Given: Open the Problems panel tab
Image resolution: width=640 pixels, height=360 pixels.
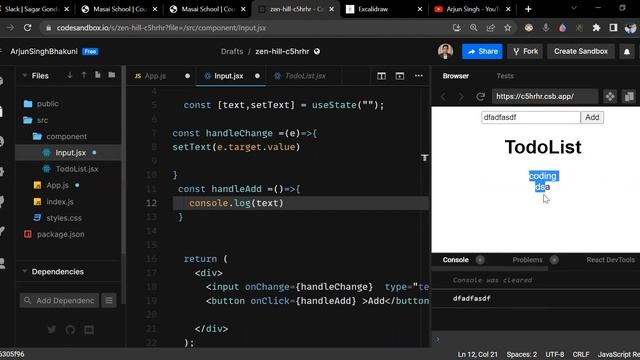Looking at the screenshot, I should coord(527,260).
